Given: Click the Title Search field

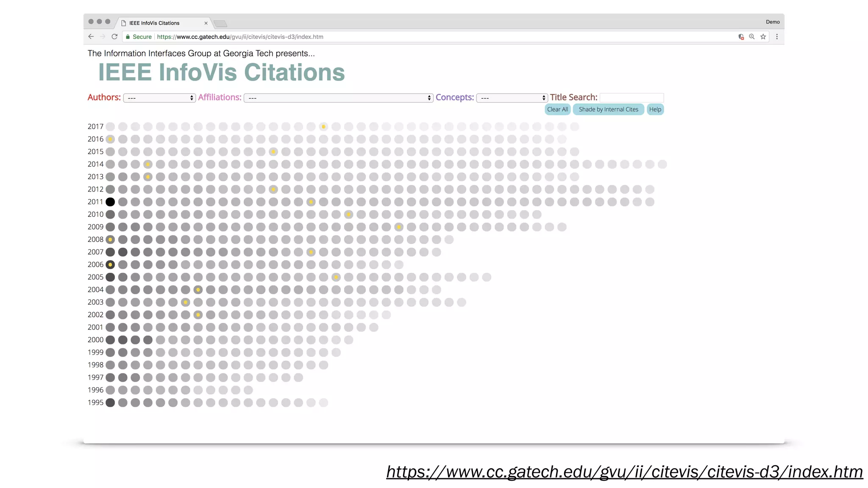Looking at the screenshot, I should click(632, 97).
